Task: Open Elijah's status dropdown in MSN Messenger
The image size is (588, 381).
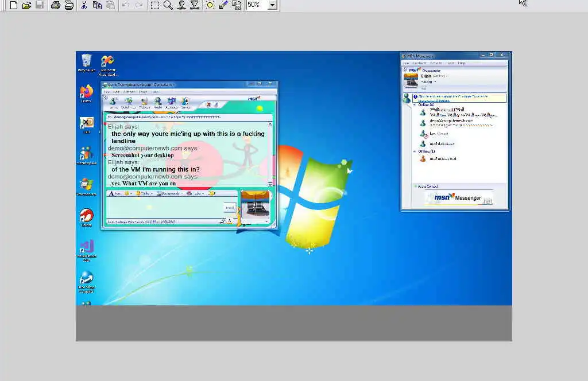Action: pyautogui.click(x=446, y=76)
